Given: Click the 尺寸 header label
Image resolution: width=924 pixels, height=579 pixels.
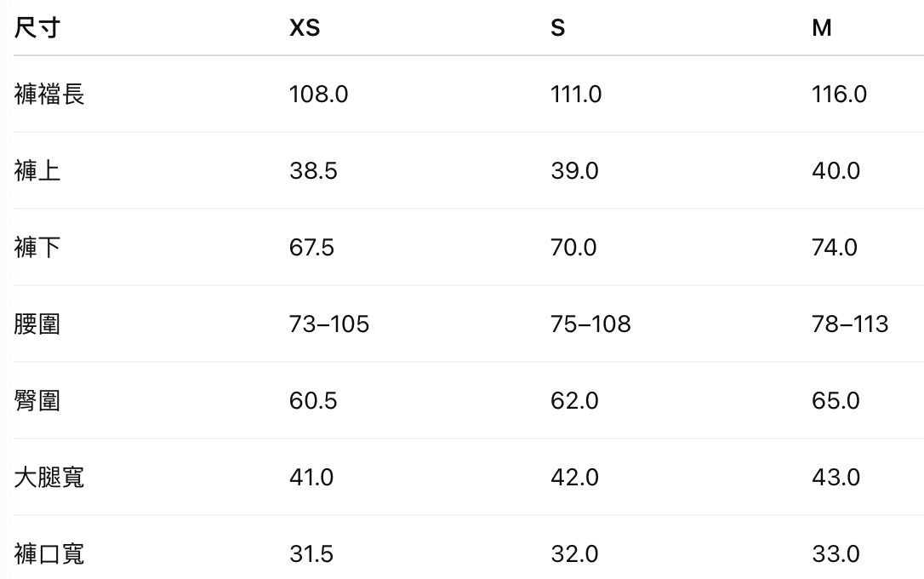Looking at the screenshot, I should [x=37, y=28].
